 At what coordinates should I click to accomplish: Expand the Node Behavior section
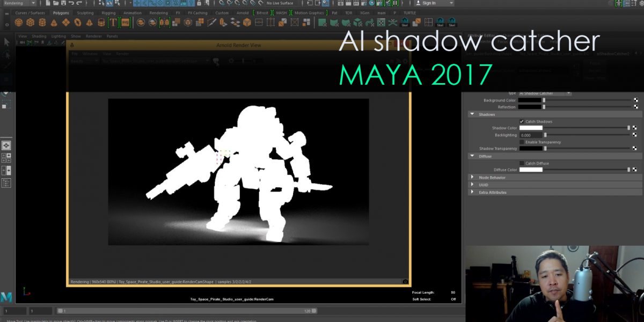click(472, 177)
